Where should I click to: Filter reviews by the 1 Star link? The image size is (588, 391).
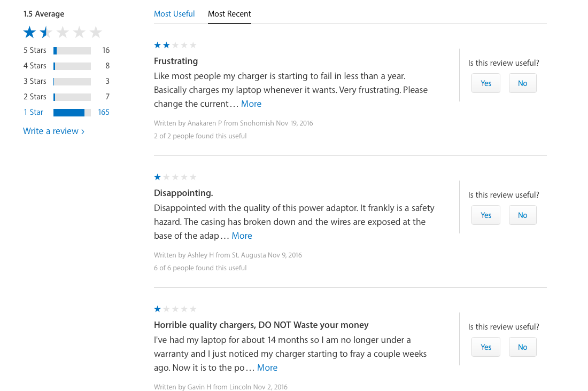click(33, 112)
